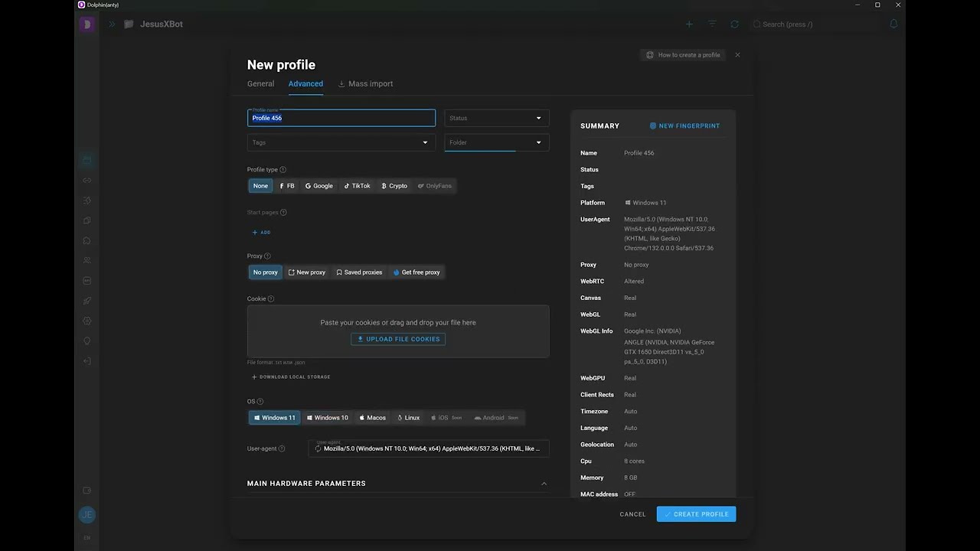Click the lightbulb icon in sidebar
Image resolution: width=980 pixels, height=551 pixels.
coord(87,341)
